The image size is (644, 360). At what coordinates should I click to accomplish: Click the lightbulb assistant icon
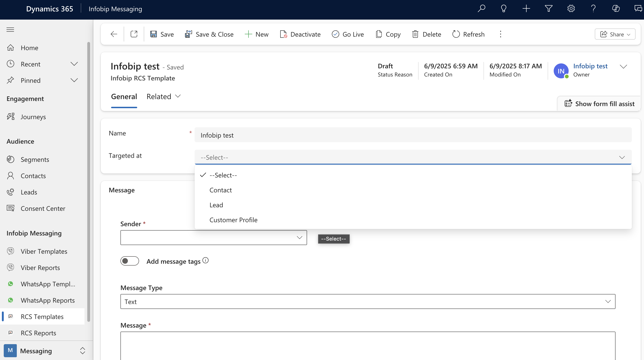pos(504,9)
